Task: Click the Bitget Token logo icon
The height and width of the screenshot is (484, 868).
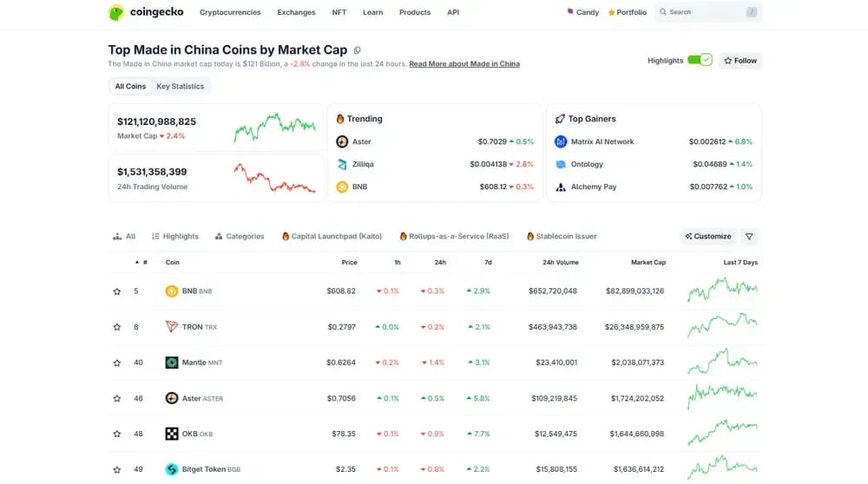Action: click(x=172, y=469)
